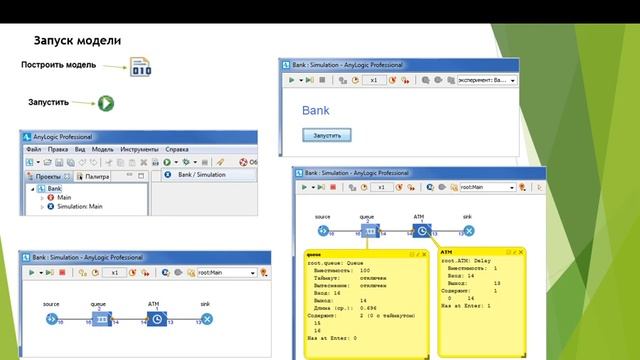This screenshot has height=360, width=640.
Task: Click the Save diskette icon in main toolbar
Action: click(59, 162)
